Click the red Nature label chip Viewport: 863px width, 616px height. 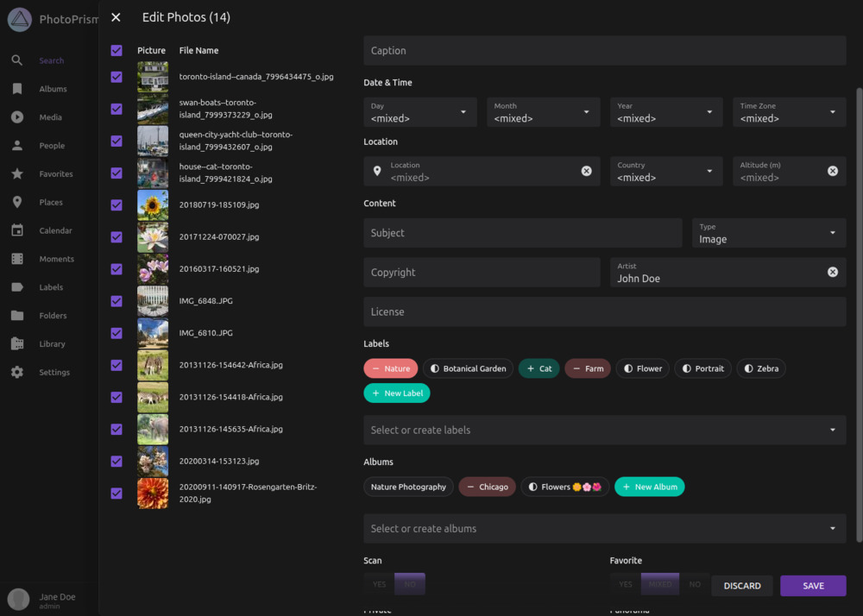(x=391, y=368)
